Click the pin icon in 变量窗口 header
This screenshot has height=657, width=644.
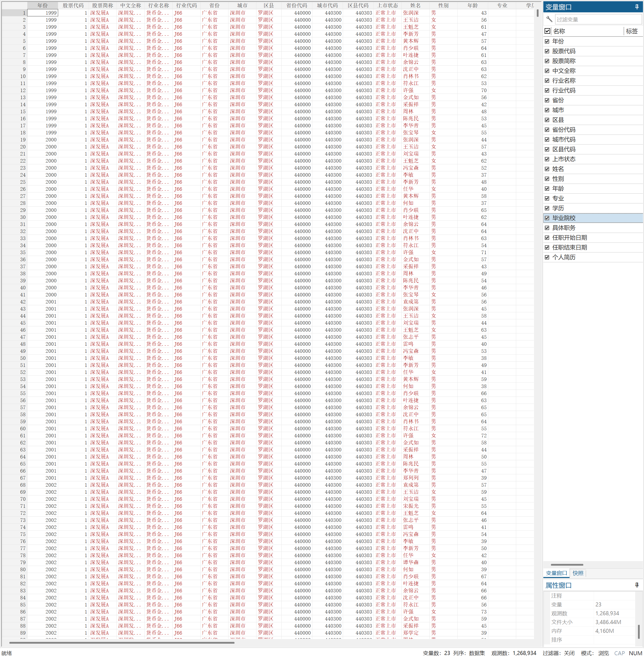coord(636,7)
